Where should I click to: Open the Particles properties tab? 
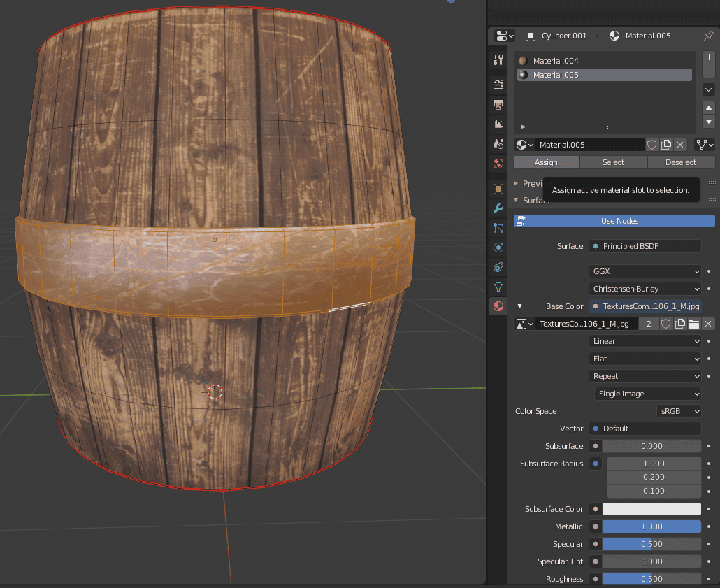point(498,227)
